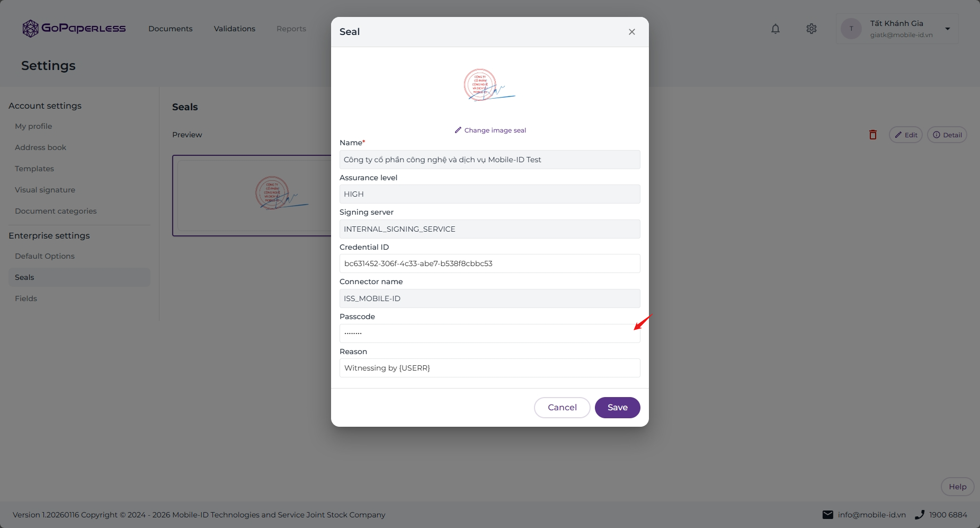Click the Save button

(618, 408)
